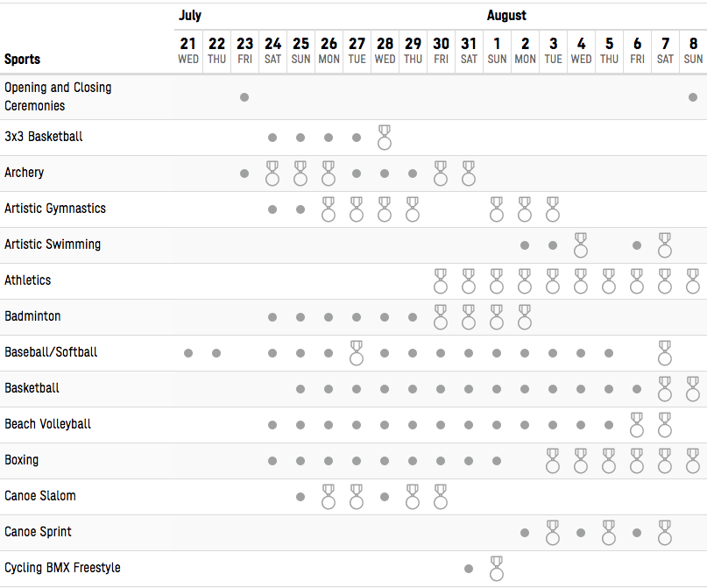This screenshot has width=707, height=588.
Task: Select the Canoe Sprint medal on August 3
Action: 553,532
